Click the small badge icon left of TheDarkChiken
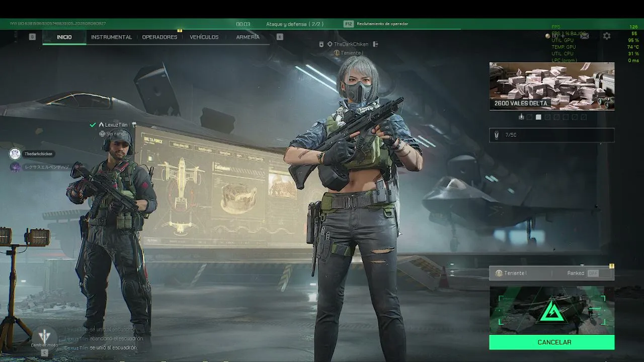The height and width of the screenshot is (362, 644). [x=321, y=44]
